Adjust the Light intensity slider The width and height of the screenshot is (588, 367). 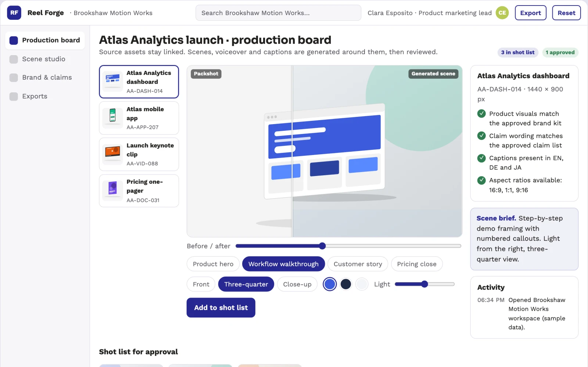point(424,284)
